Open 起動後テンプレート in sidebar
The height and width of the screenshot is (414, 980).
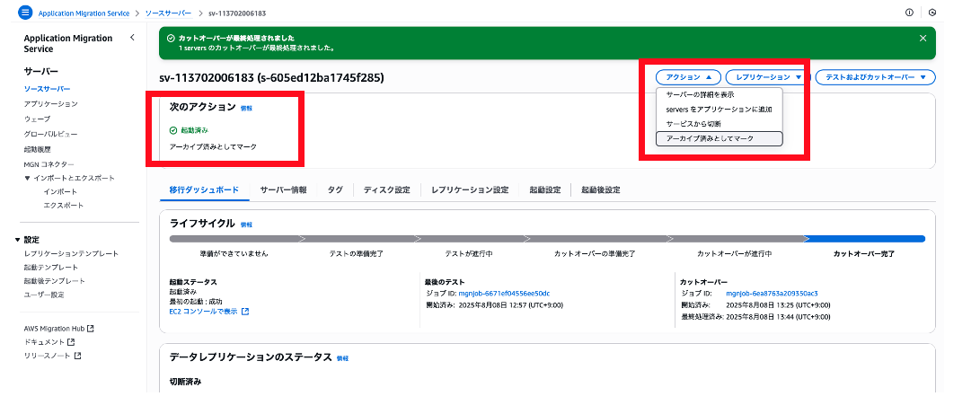(x=55, y=281)
